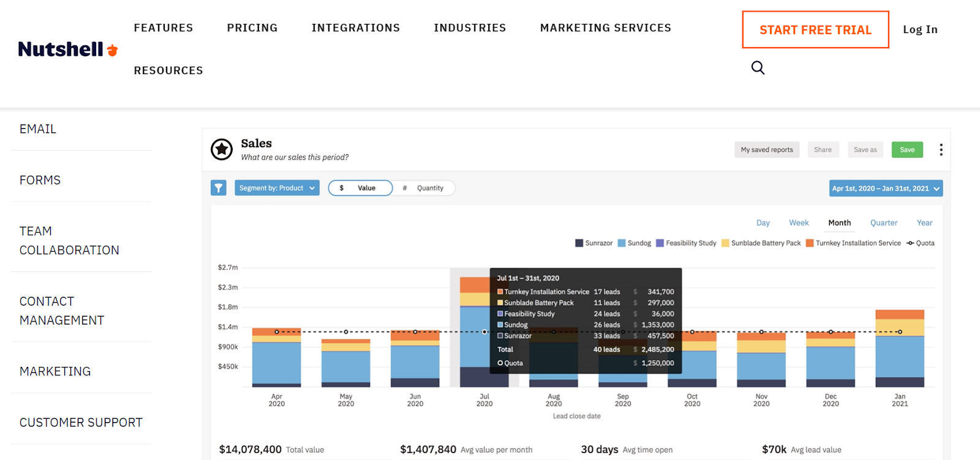This screenshot has height=460, width=980.
Task: Open My saved reports list
Action: point(767,149)
